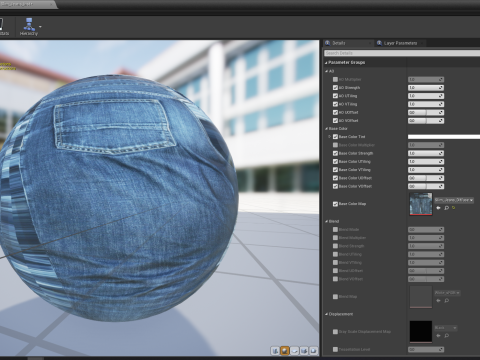Enable the Gray Scale Displacement Map checkbox

(x=335, y=332)
